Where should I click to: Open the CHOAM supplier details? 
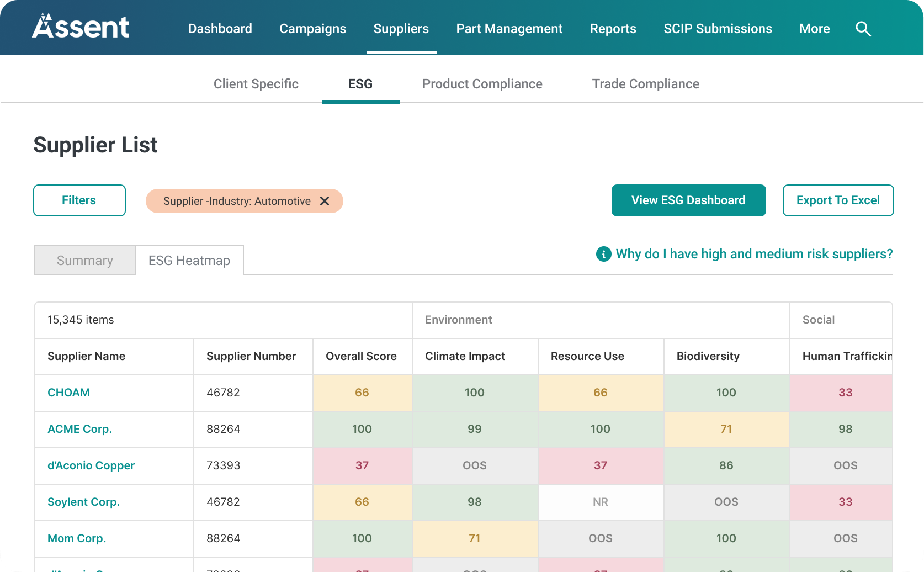(68, 393)
